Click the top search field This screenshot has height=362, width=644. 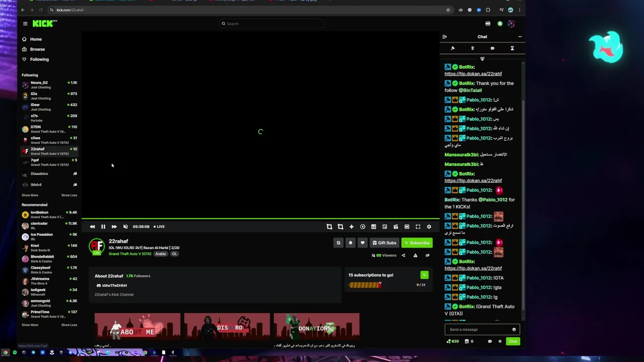[271, 24]
